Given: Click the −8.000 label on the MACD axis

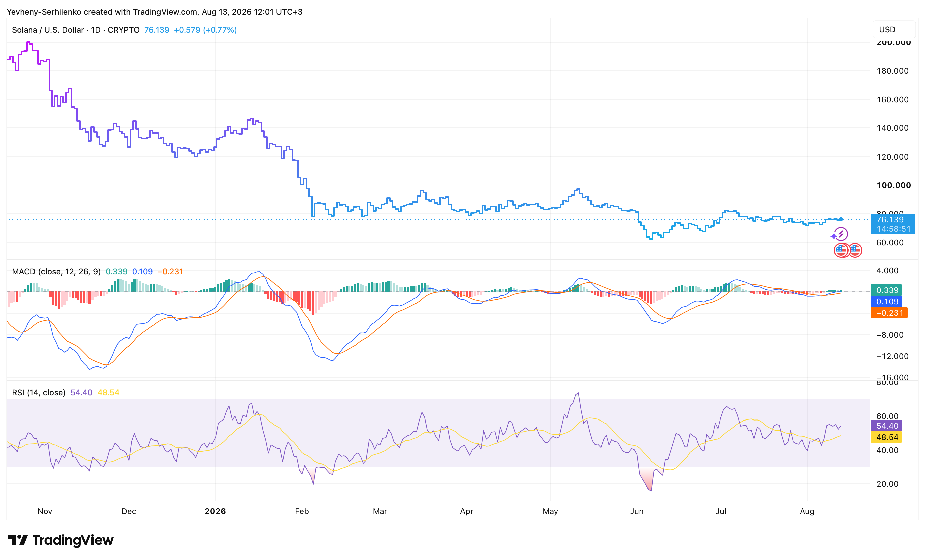Looking at the screenshot, I should pos(890,335).
